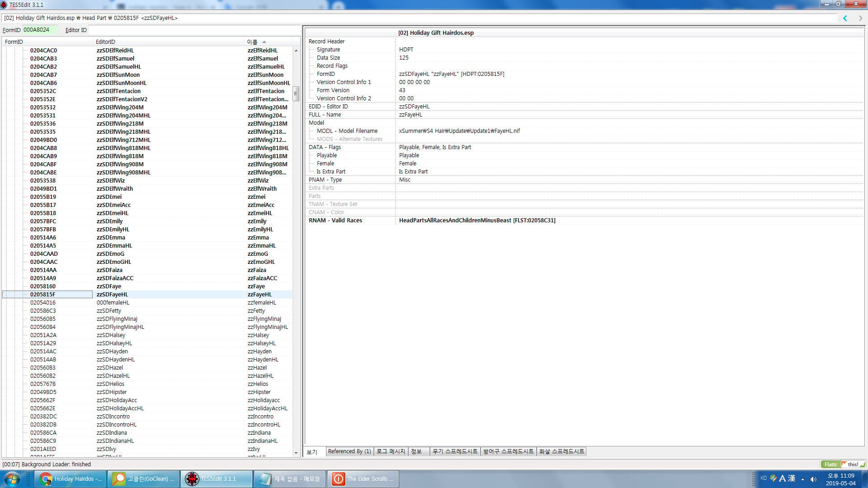Select record zzSDHelios
The width and height of the screenshot is (868, 488).
click(147, 384)
